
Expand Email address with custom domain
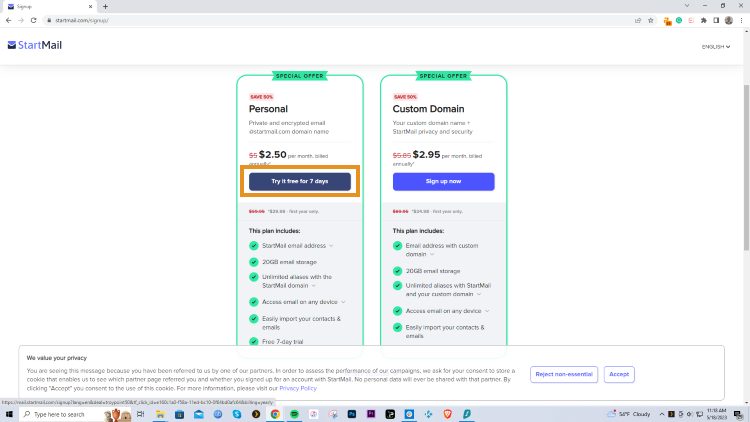pos(432,255)
